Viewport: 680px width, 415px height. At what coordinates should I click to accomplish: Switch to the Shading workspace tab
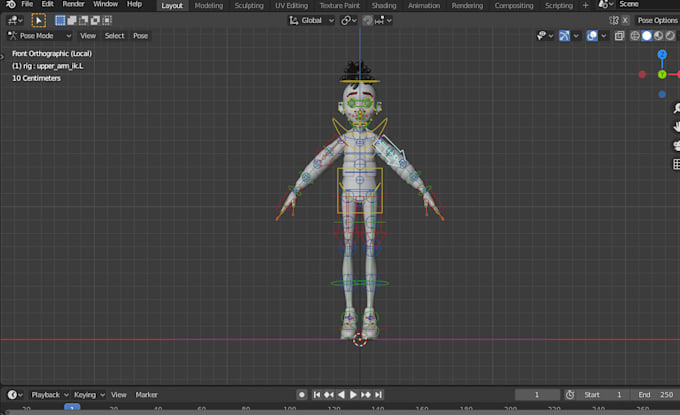[x=384, y=6]
